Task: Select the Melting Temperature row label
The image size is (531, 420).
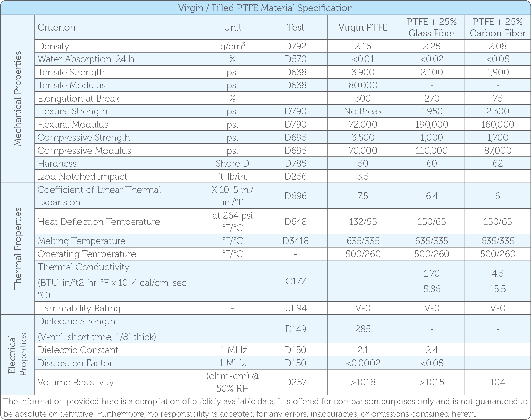Action: [82, 241]
